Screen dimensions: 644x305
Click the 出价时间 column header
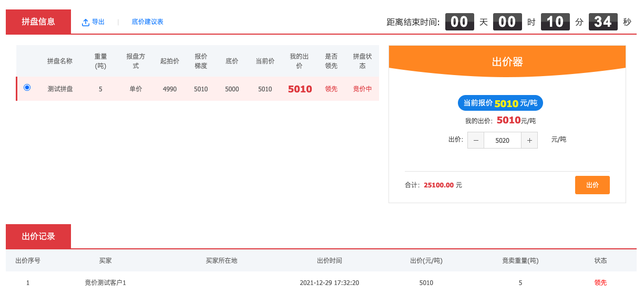tap(329, 260)
